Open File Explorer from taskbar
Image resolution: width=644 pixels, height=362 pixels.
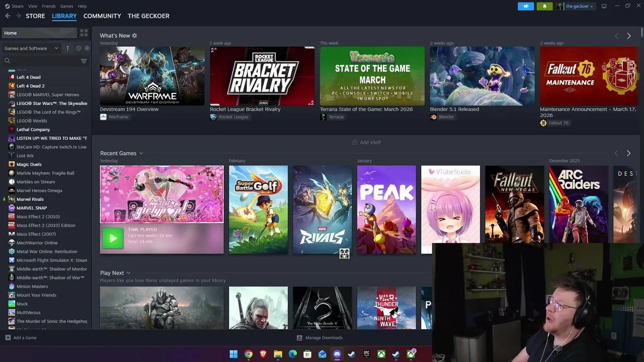pos(278,354)
